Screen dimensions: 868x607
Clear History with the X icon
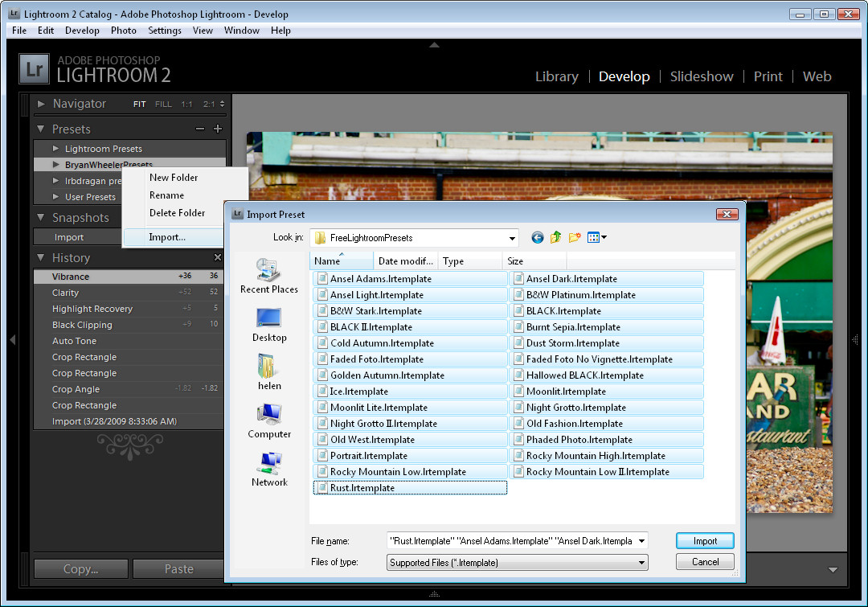(218, 257)
